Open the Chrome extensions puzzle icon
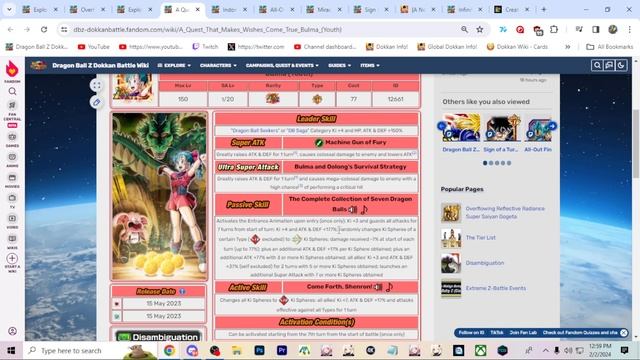 pyautogui.click(x=554, y=29)
